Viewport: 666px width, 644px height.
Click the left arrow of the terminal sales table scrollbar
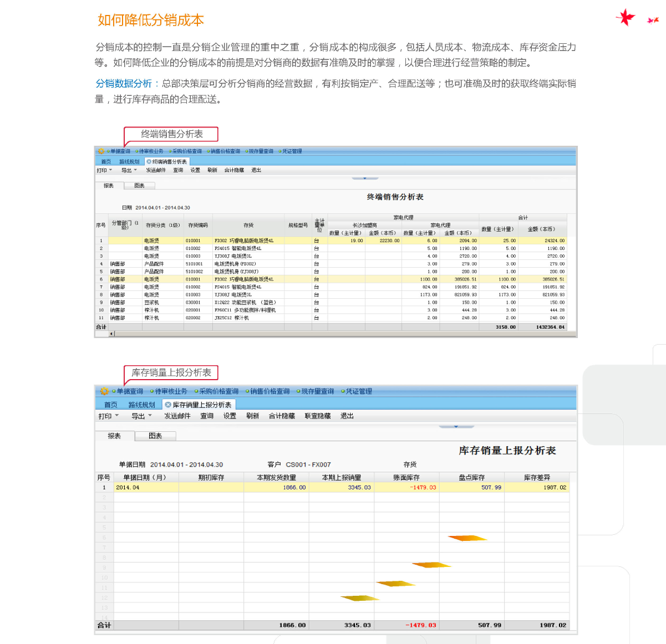pos(111,334)
